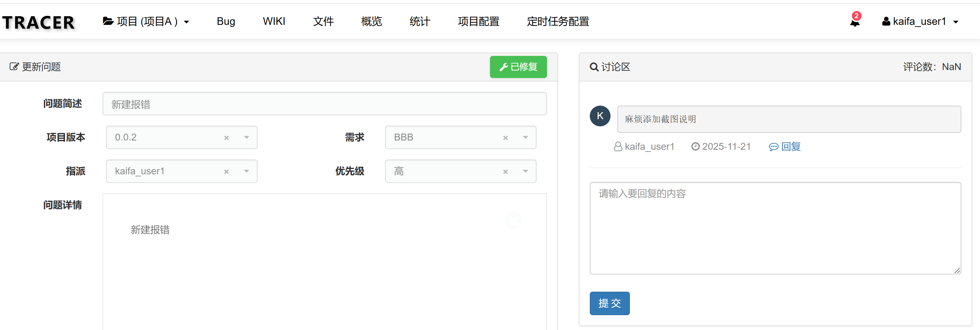980x330 pixels.
Task: Open the WIKI page
Action: click(273, 22)
